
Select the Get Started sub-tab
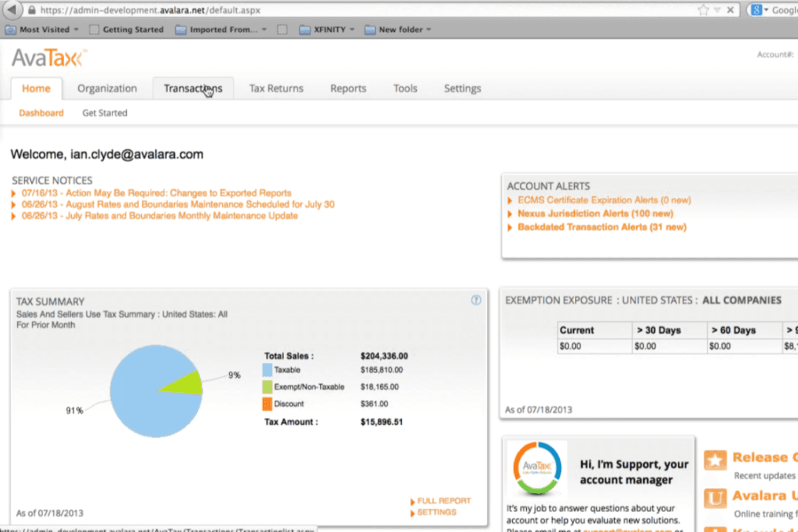pyautogui.click(x=105, y=113)
